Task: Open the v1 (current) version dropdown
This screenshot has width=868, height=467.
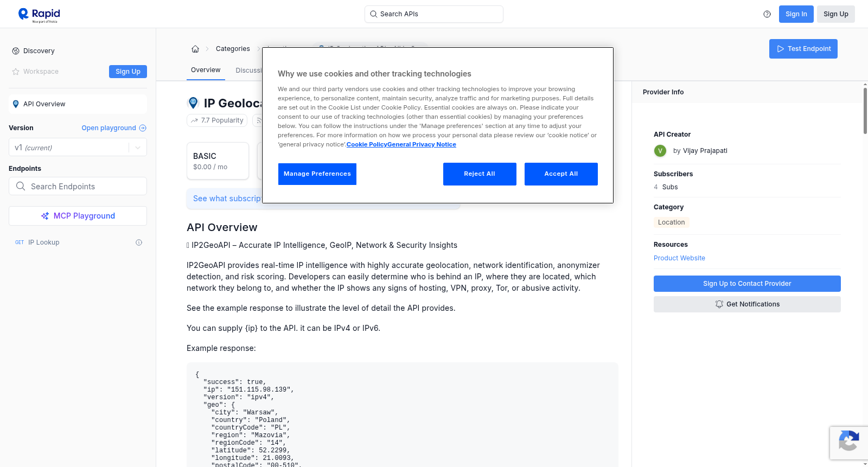Action: [78, 148]
